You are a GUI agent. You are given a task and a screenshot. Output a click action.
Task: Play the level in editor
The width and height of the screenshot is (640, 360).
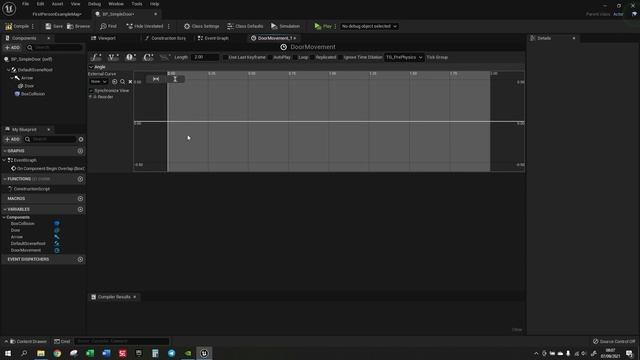[x=323, y=26]
